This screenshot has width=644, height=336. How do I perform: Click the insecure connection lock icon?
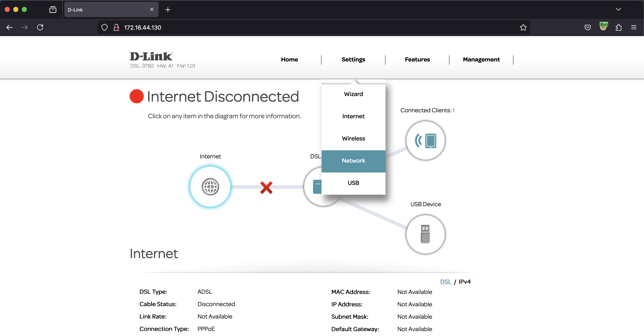pos(116,28)
